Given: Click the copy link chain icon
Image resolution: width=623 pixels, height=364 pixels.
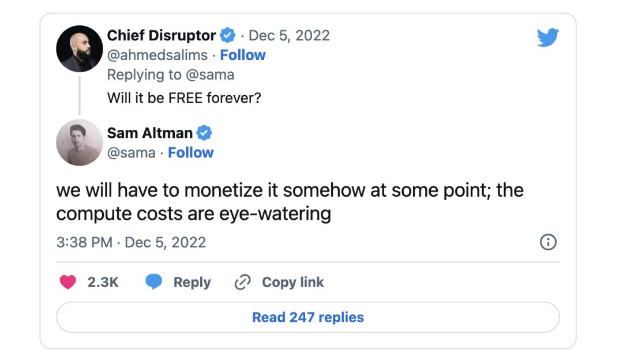Looking at the screenshot, I should 242,282.
